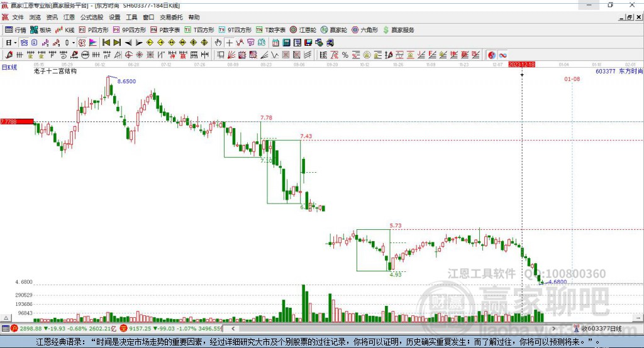Click the 老子十二宫结构 indicator title
This screenshot has height=348, width=644.
55,71
